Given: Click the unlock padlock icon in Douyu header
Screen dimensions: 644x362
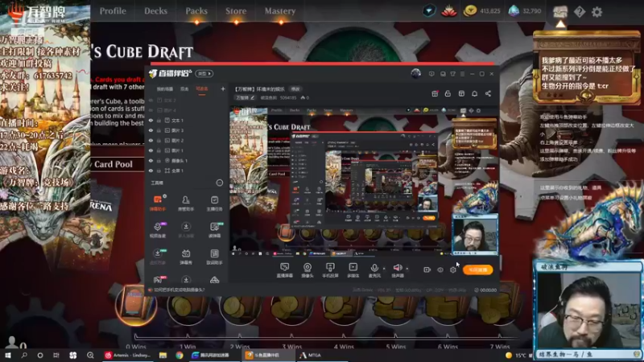Looking at the screenshot, I should point(448,93).
